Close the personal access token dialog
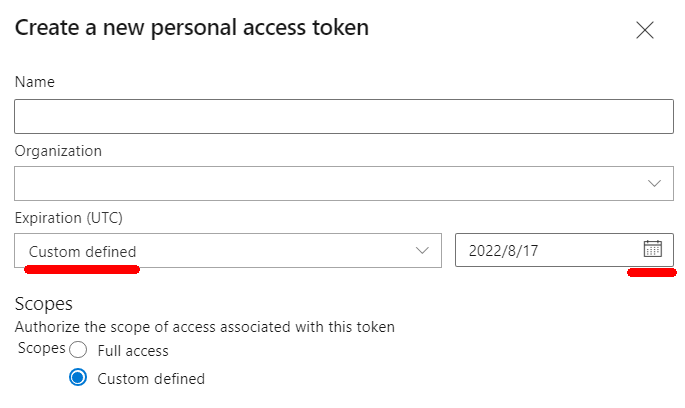The width and height of the screenshot is (685, 408). click(645, 30)
